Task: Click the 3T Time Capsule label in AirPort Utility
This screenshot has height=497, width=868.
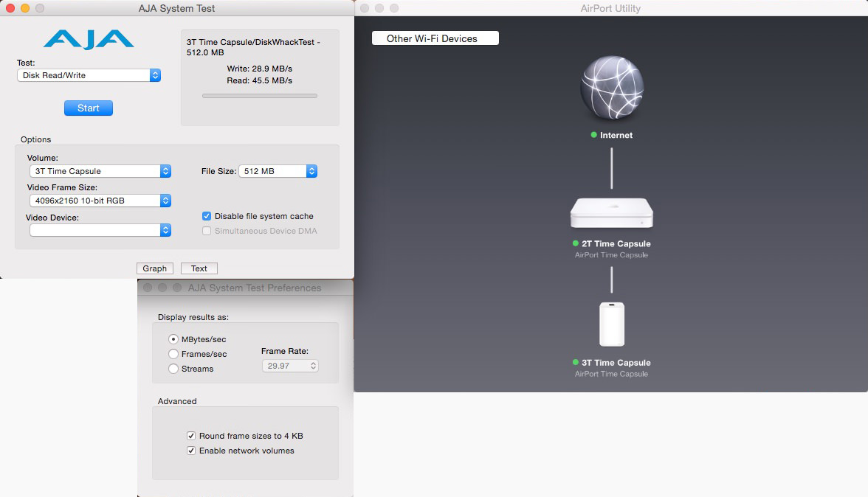Action: (616, 363)
